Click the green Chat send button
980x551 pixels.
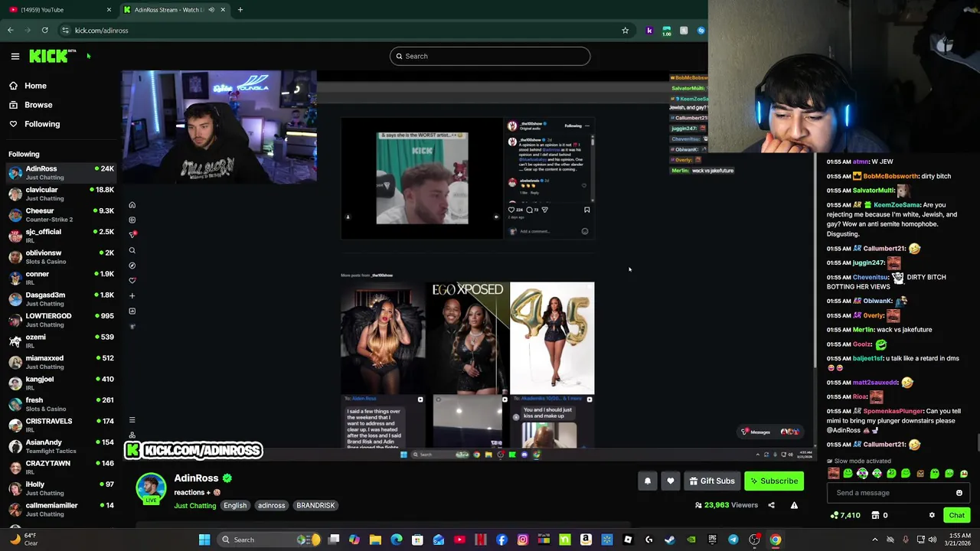click(956, 515)
